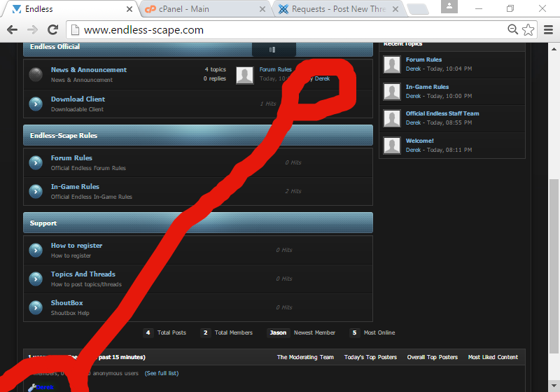Collapse the Support category header
Viewport: 560px width, 392px height.
(x=198, y=223)
